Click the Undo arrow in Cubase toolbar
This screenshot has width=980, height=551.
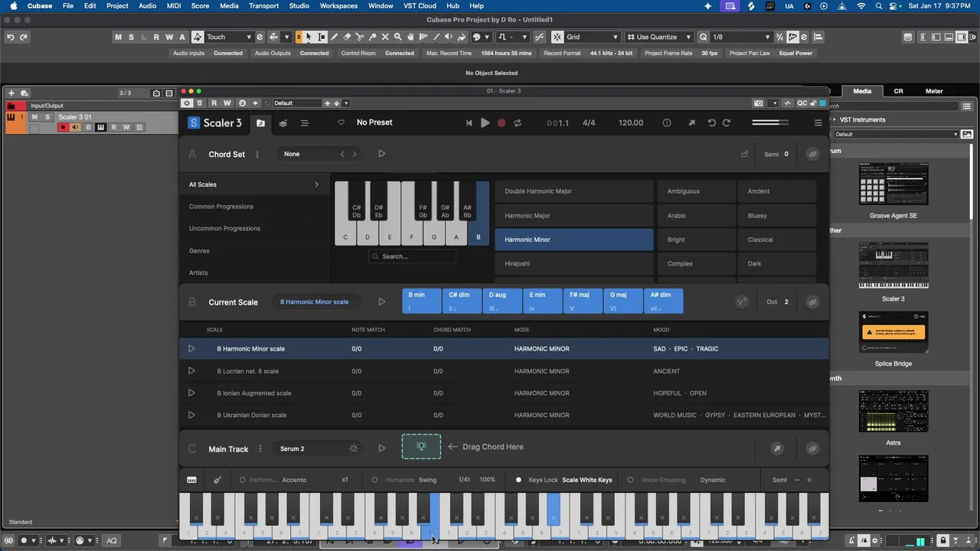tap(11, 37)
